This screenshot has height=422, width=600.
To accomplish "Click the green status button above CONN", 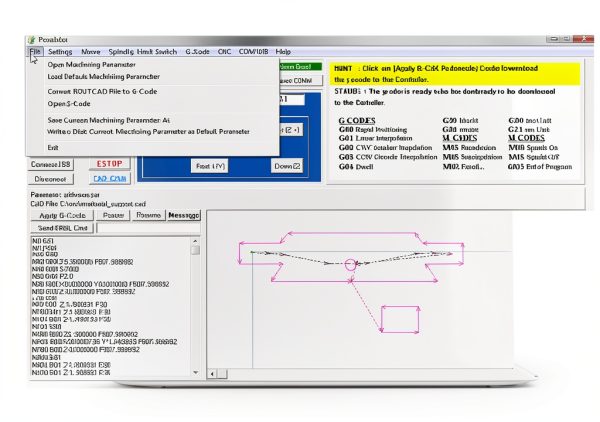I will point(300,67).
